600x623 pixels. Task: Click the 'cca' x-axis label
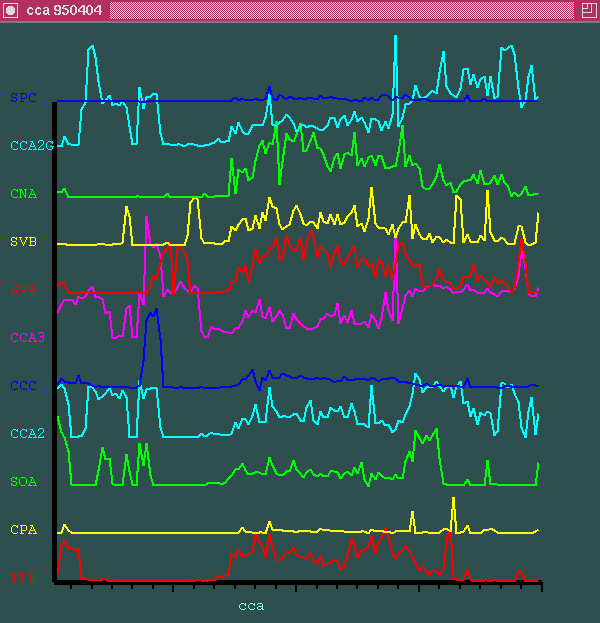click(x=251, y=606)
